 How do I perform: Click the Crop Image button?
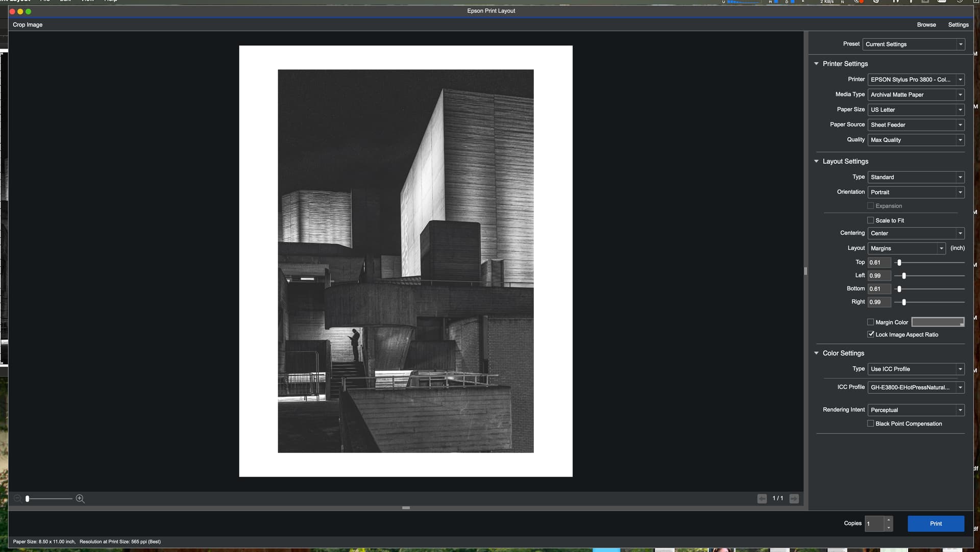tap(28, 24)
